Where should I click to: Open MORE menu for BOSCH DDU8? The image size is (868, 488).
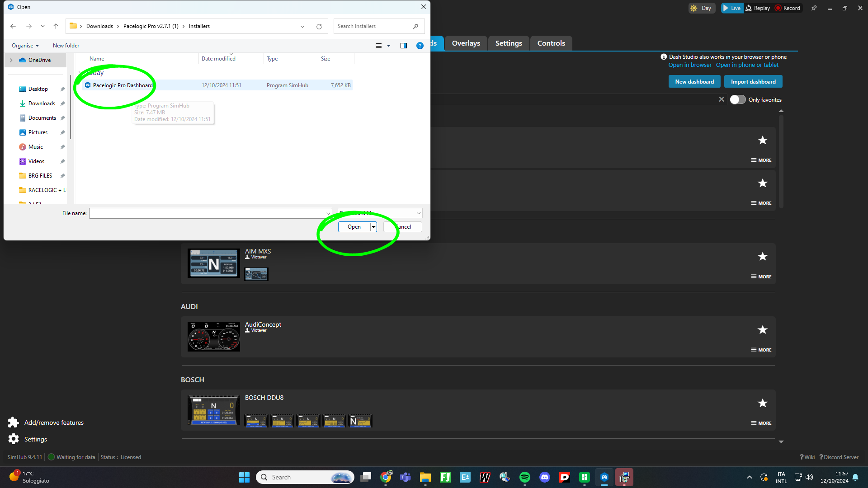pos(761,423)
